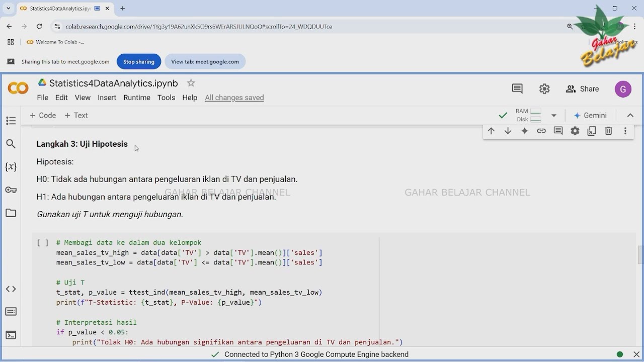Add a new Code cell
This screenshot has width=644, height=362.
click(43, 115)
